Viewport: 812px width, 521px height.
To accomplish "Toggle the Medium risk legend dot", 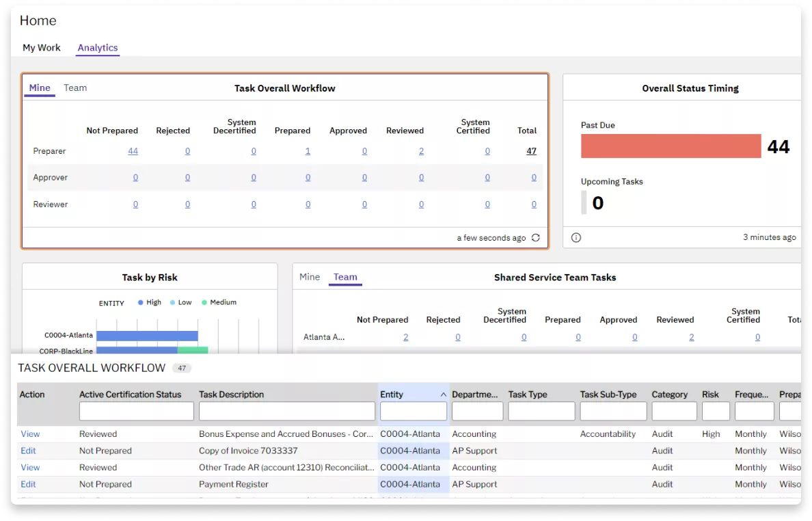I will tap(204, 302).
